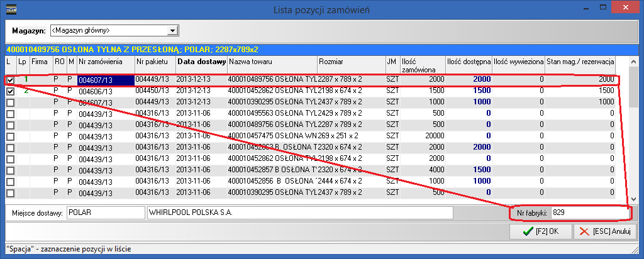Click the Nazwa towaru column header
The height and width of the screenshot is (259, 644).
272,62
